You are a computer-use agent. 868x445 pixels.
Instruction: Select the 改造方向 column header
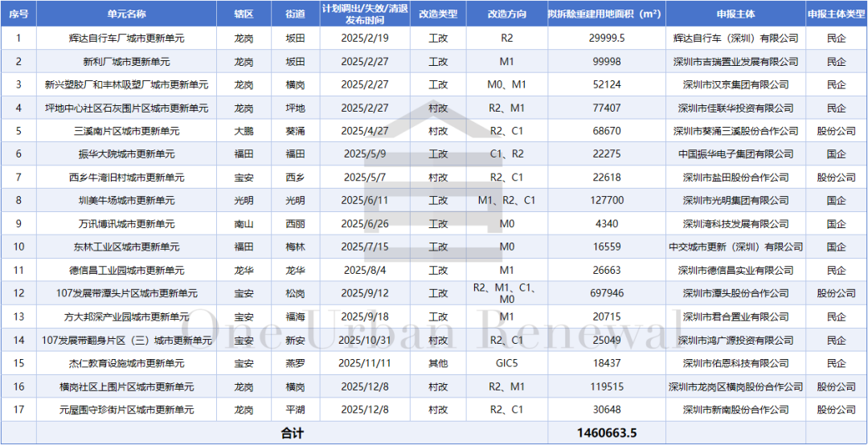point(507,14)
